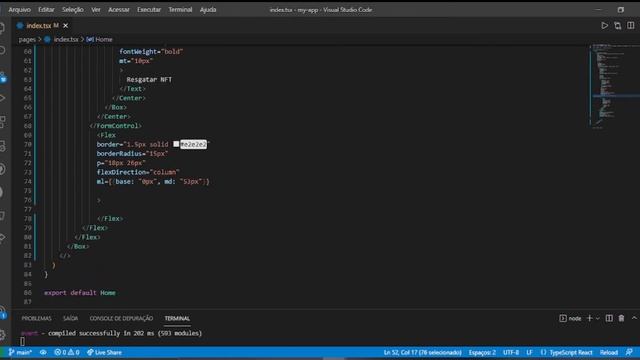Open the Acessar menu
Screen dimensions: 640x360
click(119, 9)
